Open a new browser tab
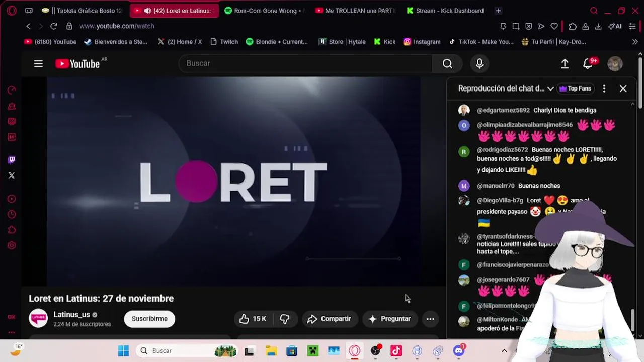644x362 pixels. coord(498,11)
